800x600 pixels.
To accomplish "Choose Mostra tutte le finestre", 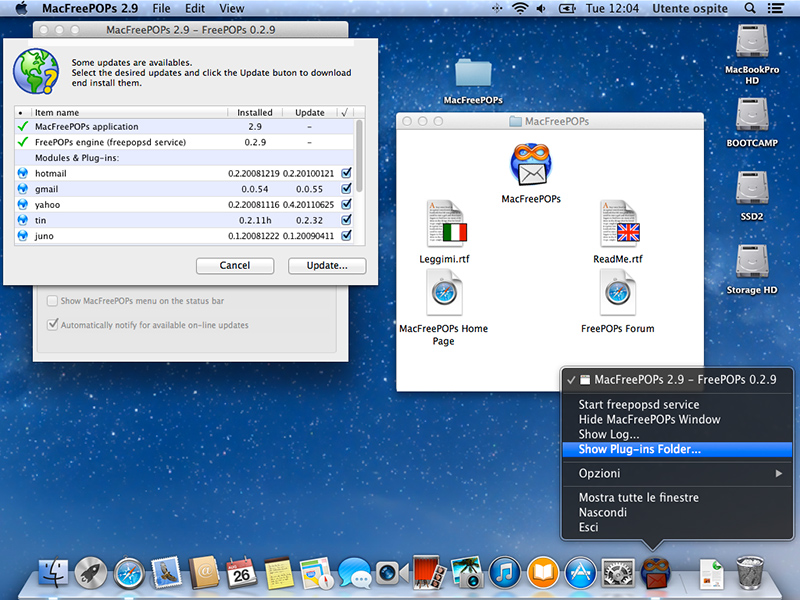I will pos(677,497).
